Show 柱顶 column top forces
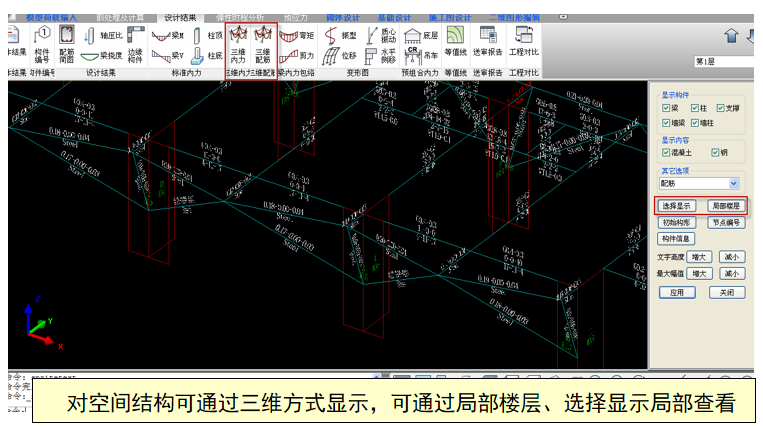This screenshot has width=763, height=427. point(207,36)
